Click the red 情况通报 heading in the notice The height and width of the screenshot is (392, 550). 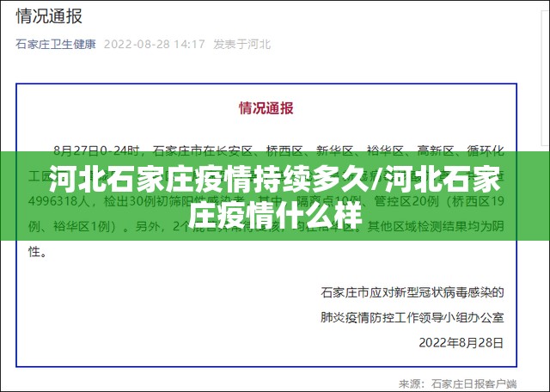(266, 108)
